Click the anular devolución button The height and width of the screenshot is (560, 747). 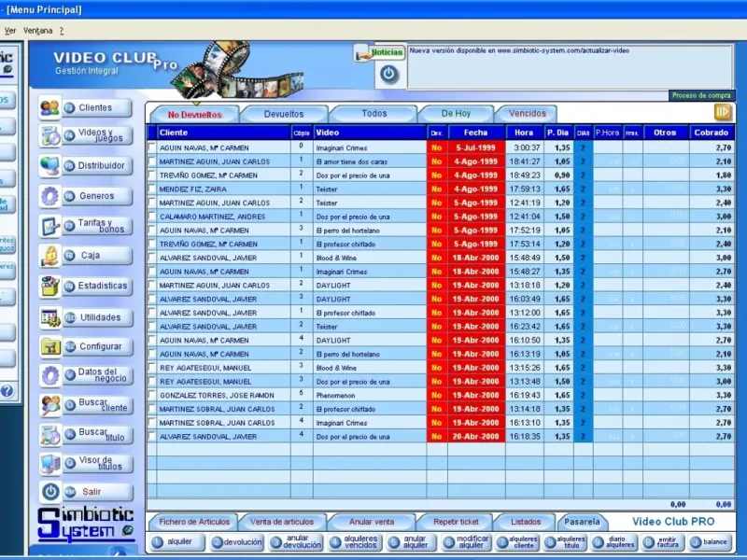[x=296, y=542]
